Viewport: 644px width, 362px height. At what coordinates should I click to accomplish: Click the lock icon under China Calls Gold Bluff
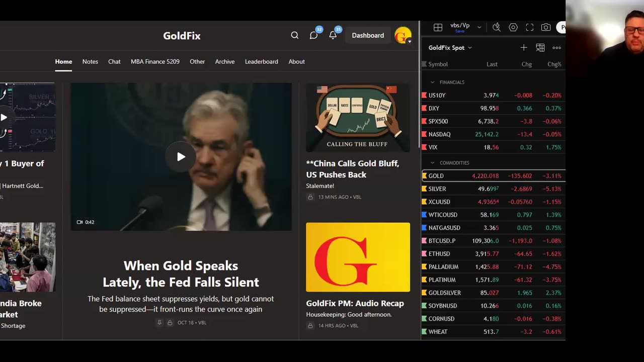coord(310,197)
